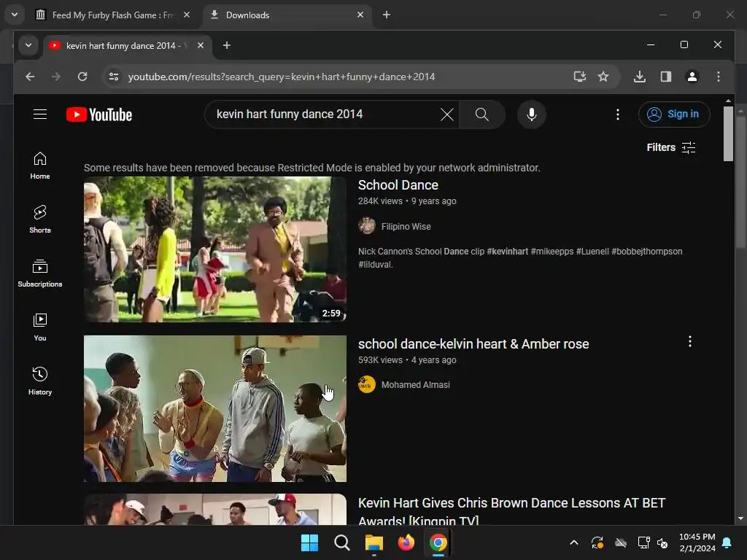Click the magnifier search button on YouTube
The width and height of the screenshot is (747, 560).
coord(481,114)
